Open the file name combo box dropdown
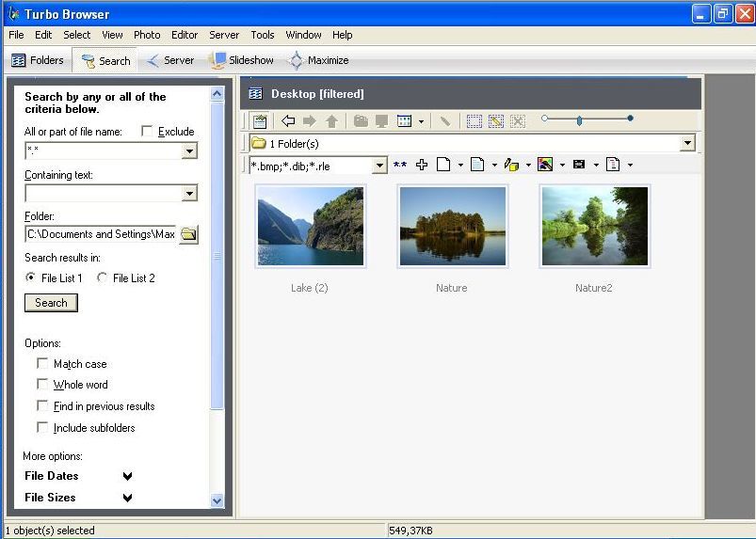This screenshot has width=756, height=539. pyautogui.click(x=189, y=151)
